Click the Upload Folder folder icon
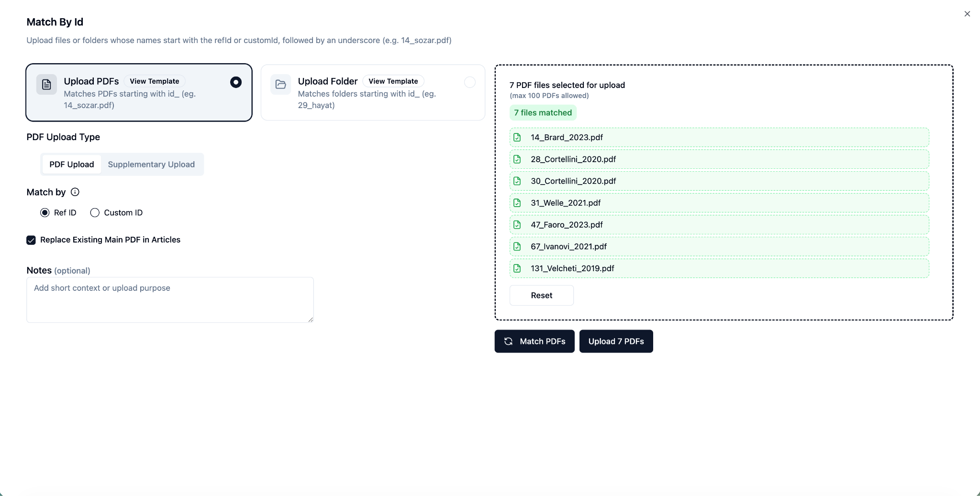Viewport: 980px width, 496px height. pyautogui.click(x=281, y=85)
